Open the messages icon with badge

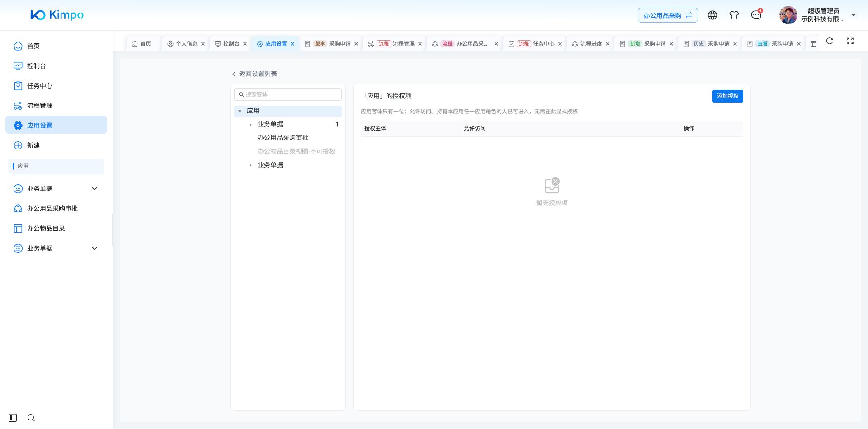756,15
